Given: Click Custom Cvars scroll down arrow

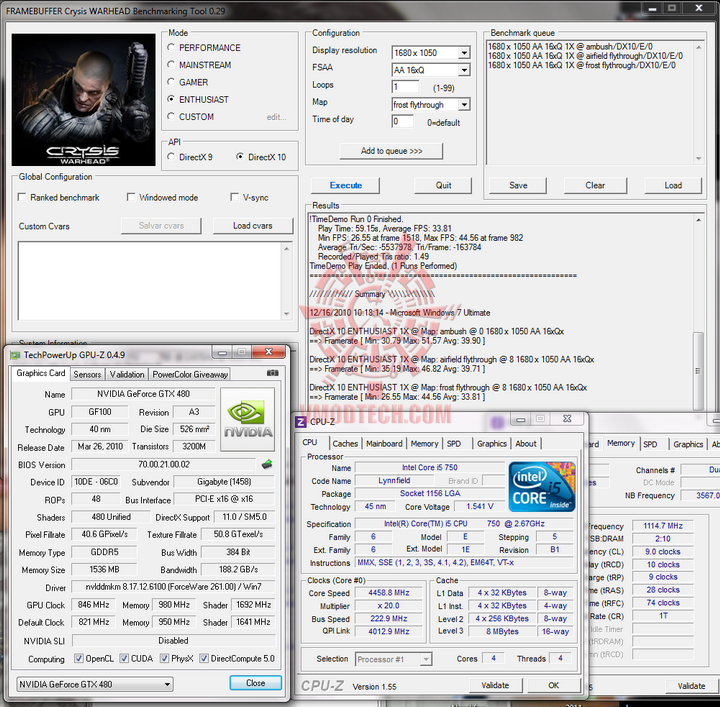Looking at the screenshot, I should [x=287, y=314].
